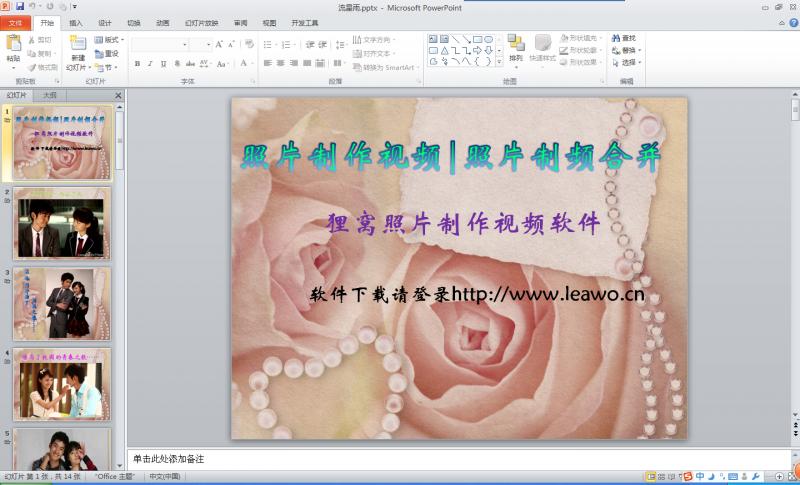This screenshot has height=485, width=800.
Task: Open the Customize Quick Access Toolbar dropdown
Action: pos(75,7)
